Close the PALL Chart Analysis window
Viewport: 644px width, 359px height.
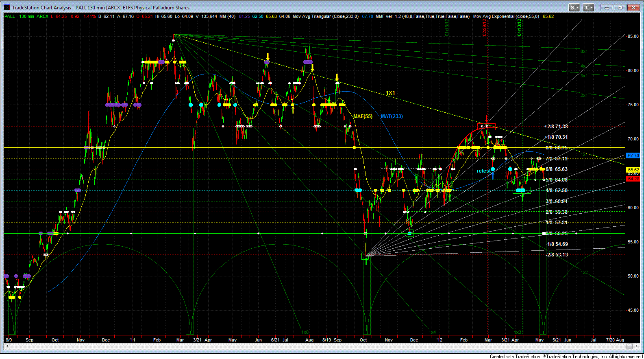point(634,7)
